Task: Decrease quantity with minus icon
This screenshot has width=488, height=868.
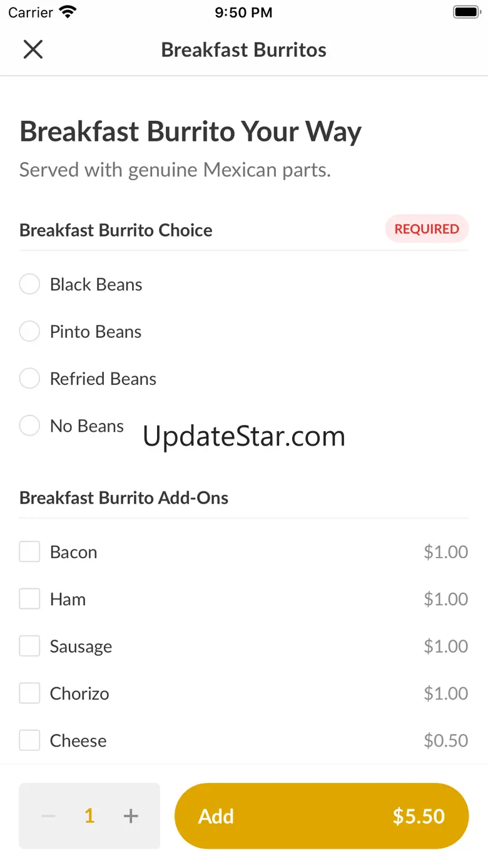Action: pos(48,816)
